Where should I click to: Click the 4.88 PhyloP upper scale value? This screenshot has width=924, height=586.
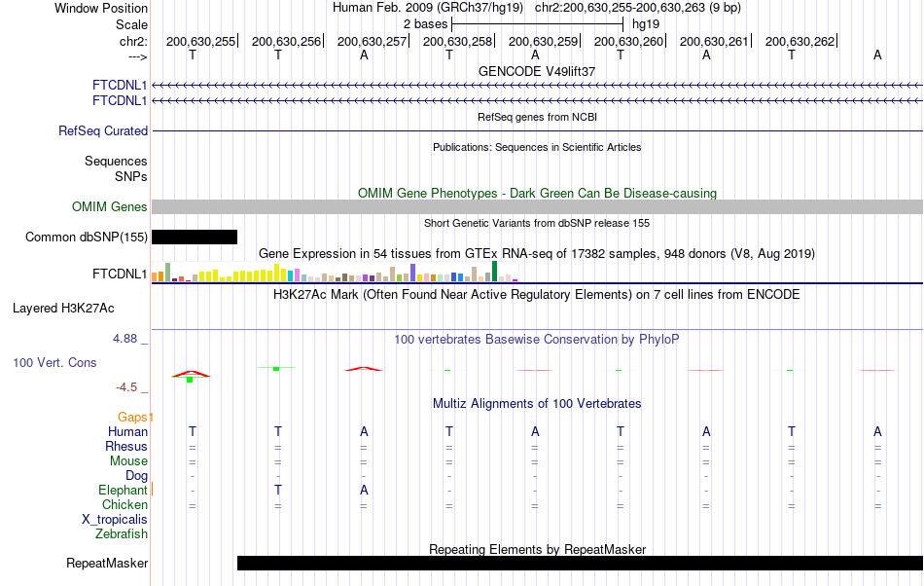(x=124, y=339)
